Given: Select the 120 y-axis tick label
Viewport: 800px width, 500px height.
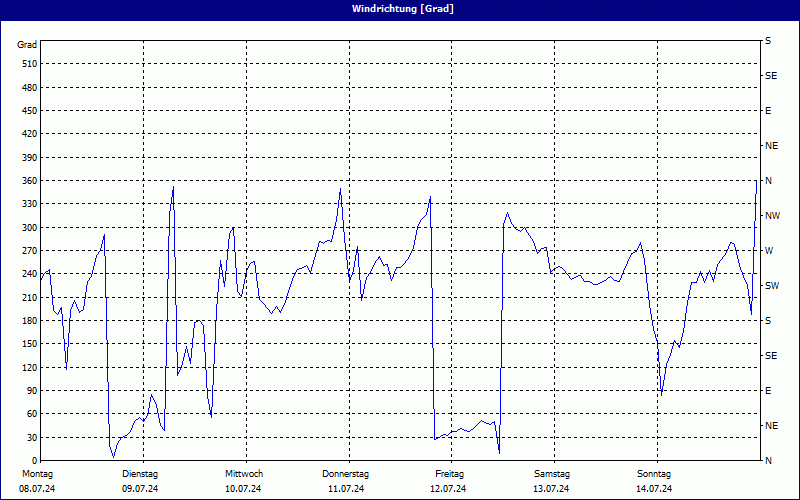Looking at the screenshot, I should (x=30, y=367).
